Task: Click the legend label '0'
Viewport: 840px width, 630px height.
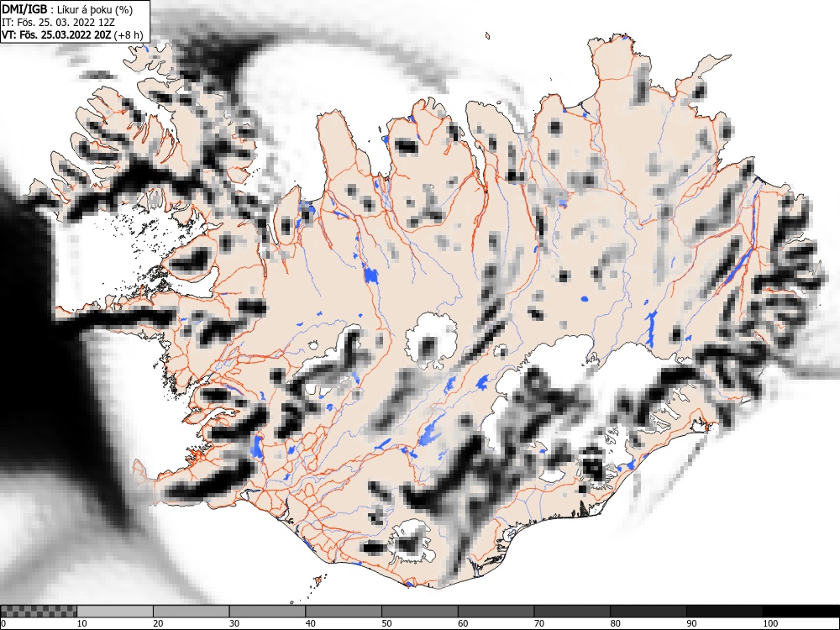Action: (3, 623)
